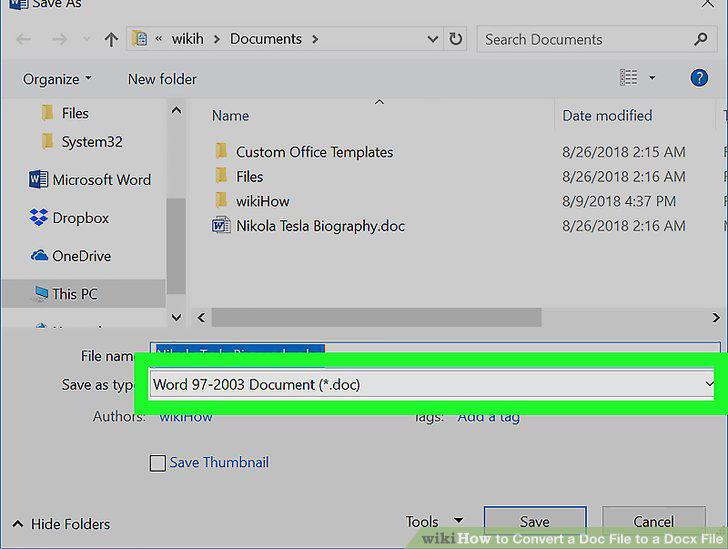Sort by Name column header
This screenshot has width=728, height=549.
coord(231,116)
